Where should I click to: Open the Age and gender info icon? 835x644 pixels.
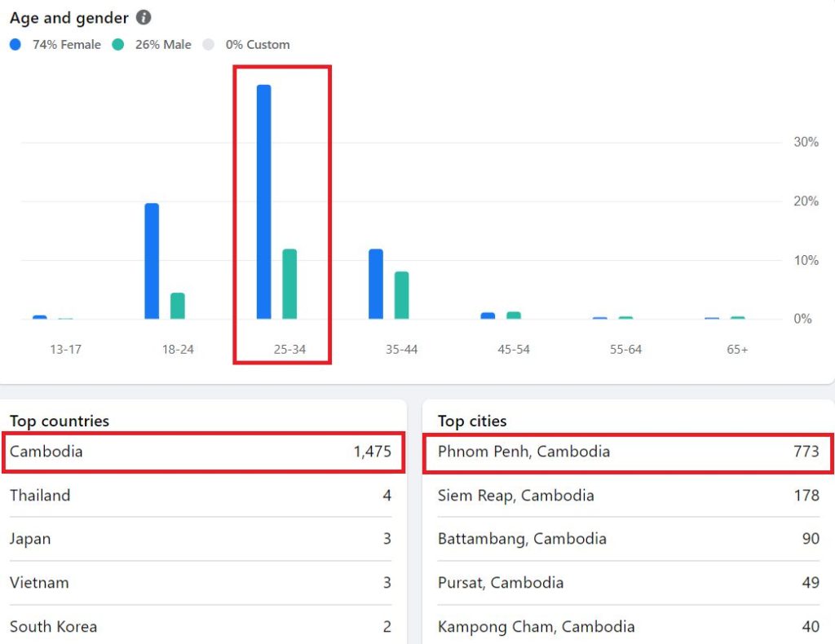[x=144, y=18]
